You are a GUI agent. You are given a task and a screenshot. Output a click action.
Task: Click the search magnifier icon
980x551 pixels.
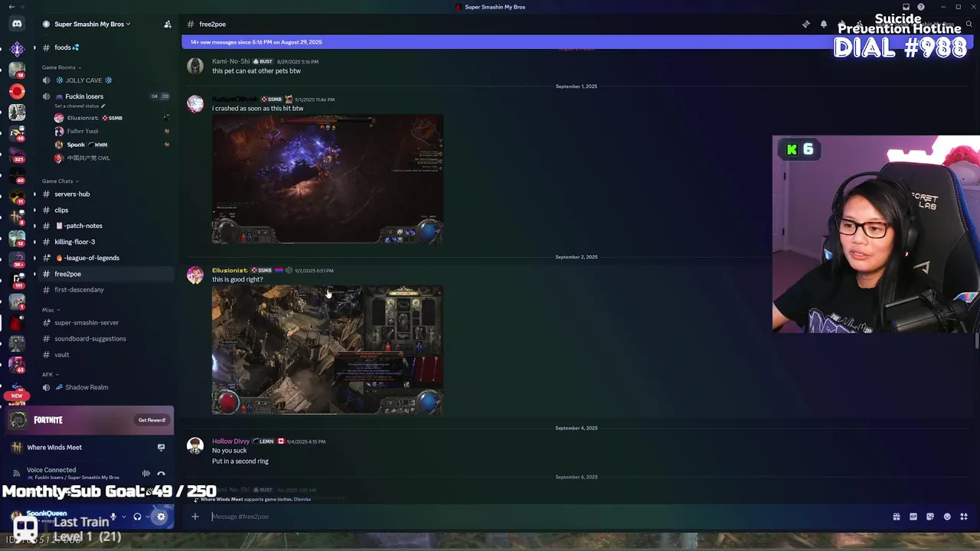(969, 24)
